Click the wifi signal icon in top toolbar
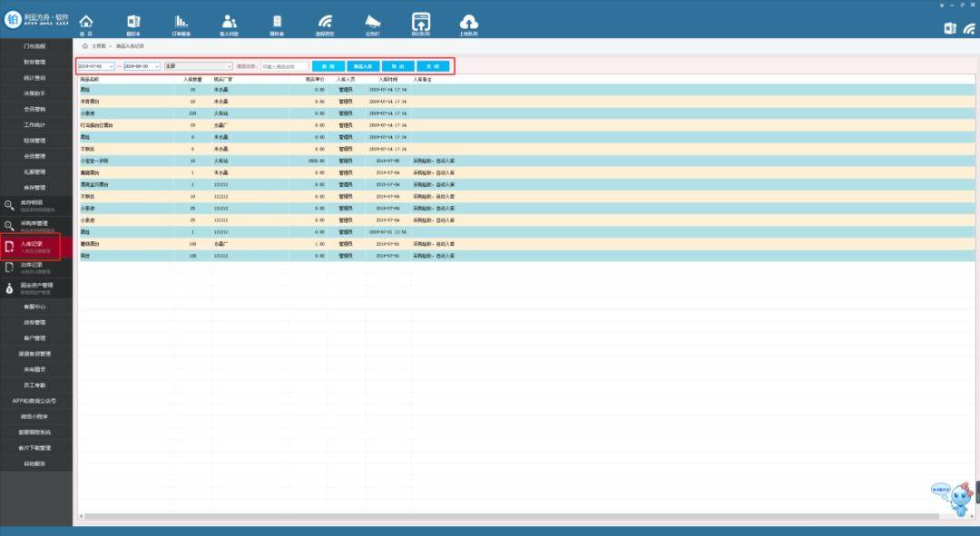980x536 pixels. [x=325, y=22]
